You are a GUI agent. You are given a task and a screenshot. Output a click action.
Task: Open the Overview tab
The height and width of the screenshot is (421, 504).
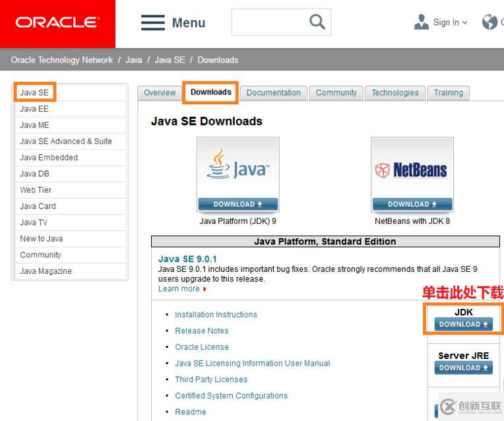160,93
